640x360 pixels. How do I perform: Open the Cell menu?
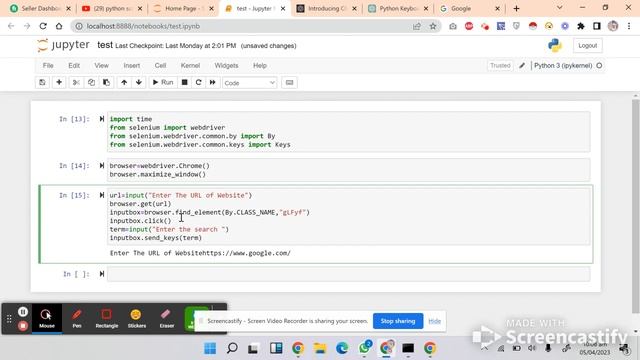pyautogui.click(x=160, y=65)
